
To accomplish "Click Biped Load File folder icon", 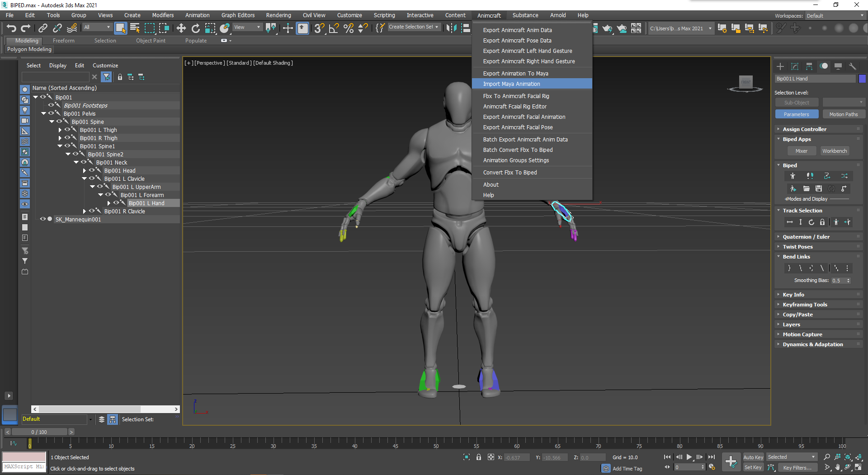I will pyautogui.click(x=806, y=188).
